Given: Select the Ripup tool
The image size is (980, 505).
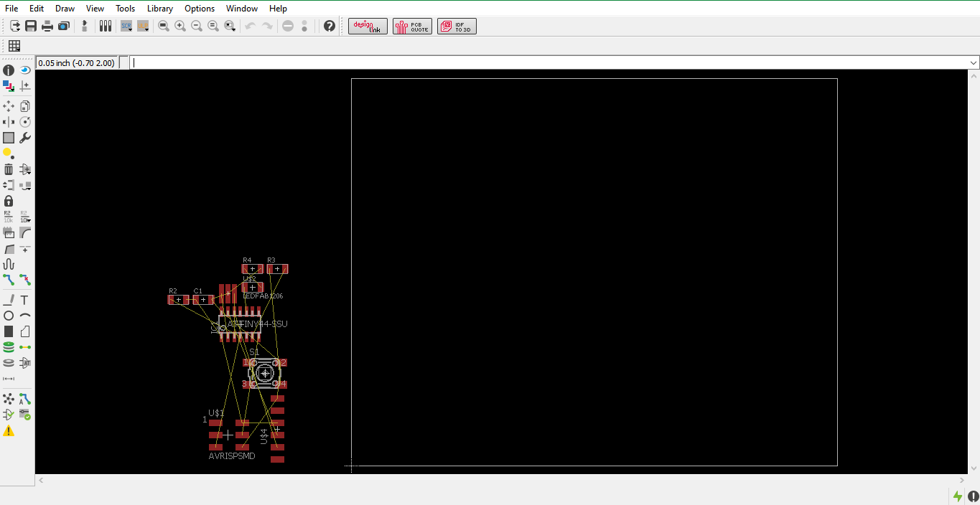Looking at the screenshot, I should point(25,280).
